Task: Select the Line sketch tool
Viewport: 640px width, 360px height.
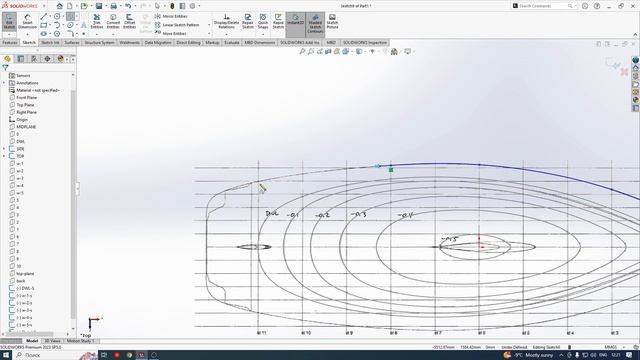Action: (x=44, y=16)
